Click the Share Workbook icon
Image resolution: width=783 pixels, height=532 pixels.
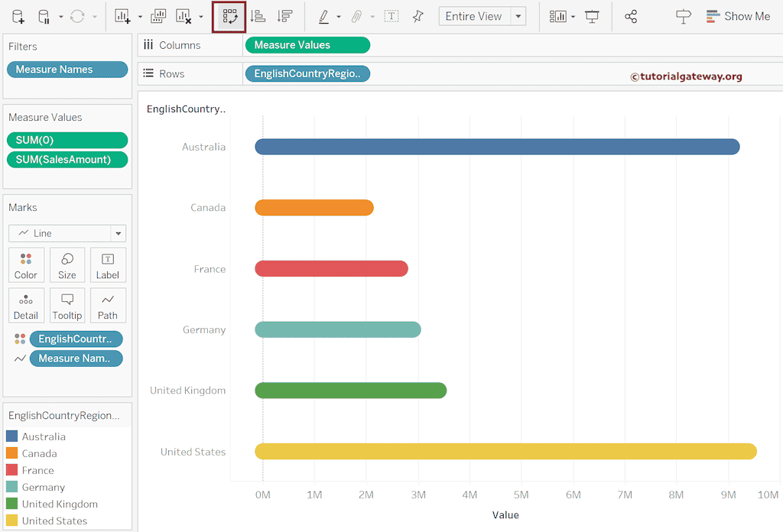[x=630, y=15]
